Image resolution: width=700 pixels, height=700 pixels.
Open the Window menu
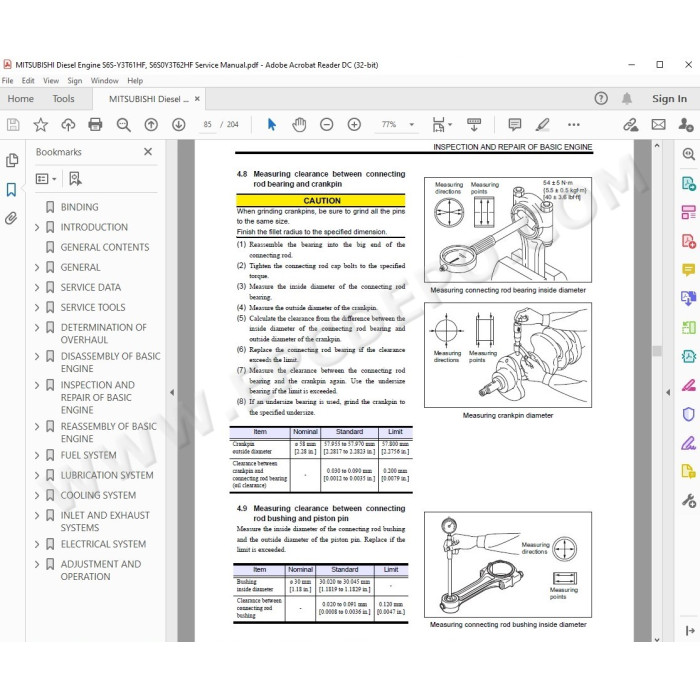tap(104, 81)
